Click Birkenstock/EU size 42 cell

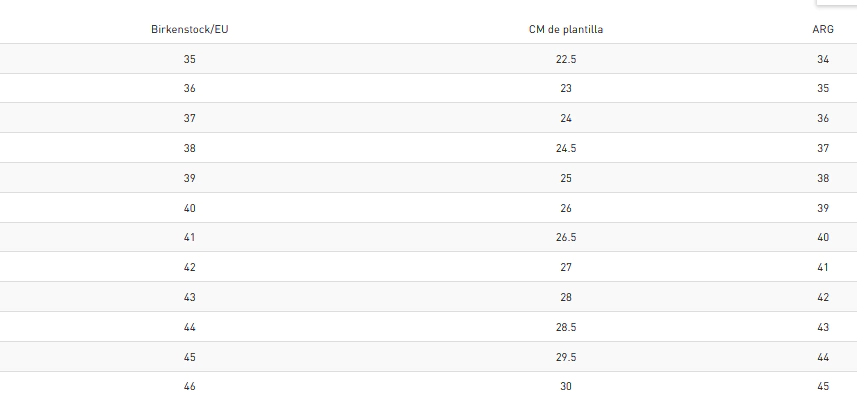coord(190,267)
